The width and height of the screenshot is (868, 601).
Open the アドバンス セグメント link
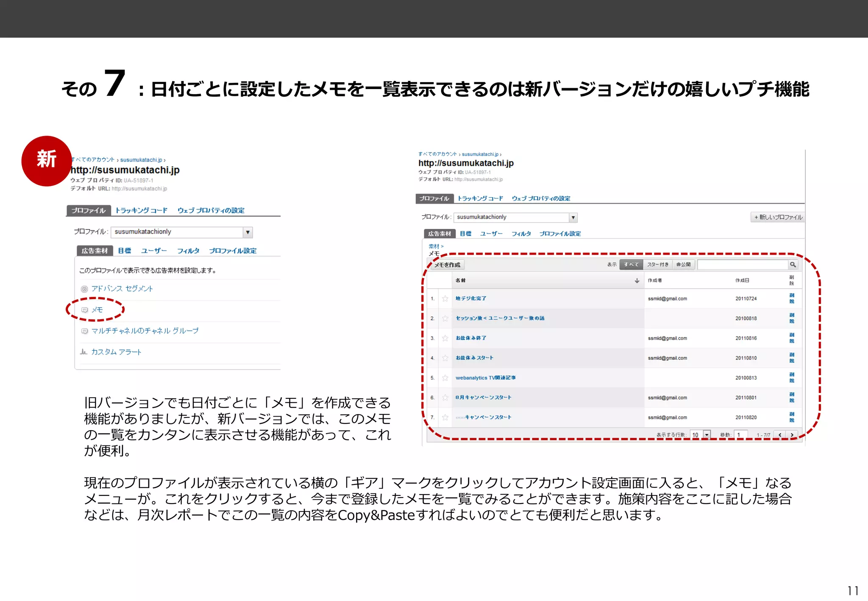[x=122, y=289]
